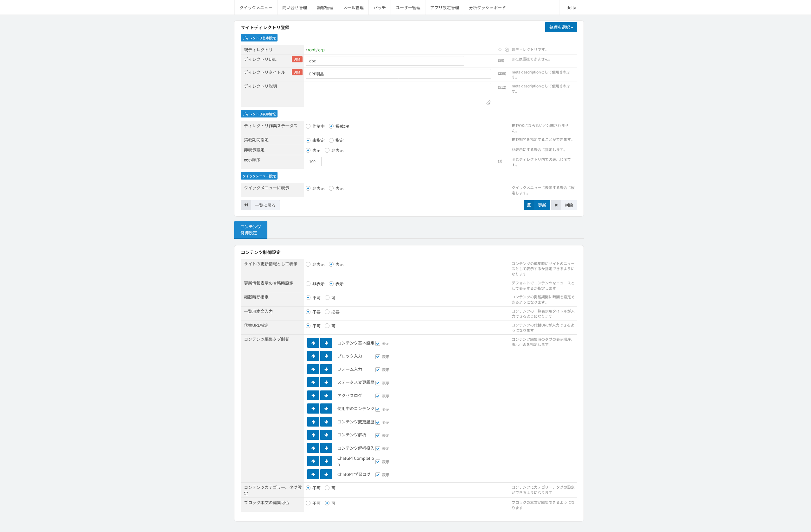Select 可 for 掲載時間指定

[327, 298]
